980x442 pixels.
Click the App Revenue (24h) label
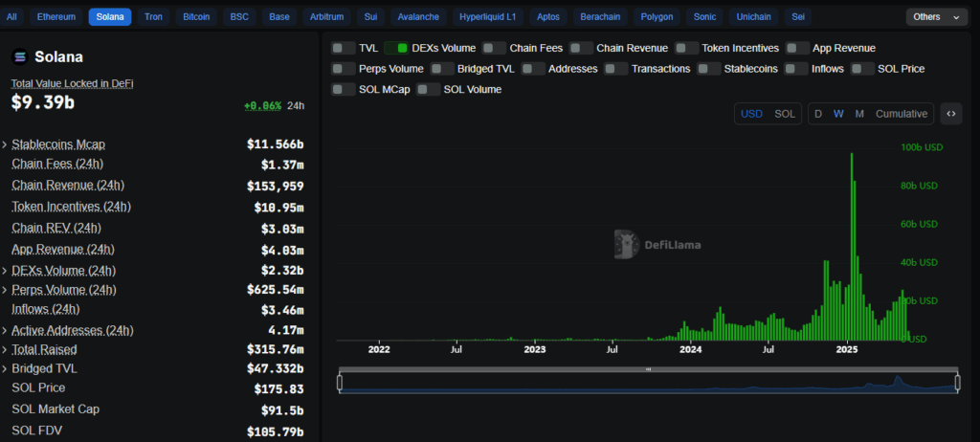(x=63, y=249)
